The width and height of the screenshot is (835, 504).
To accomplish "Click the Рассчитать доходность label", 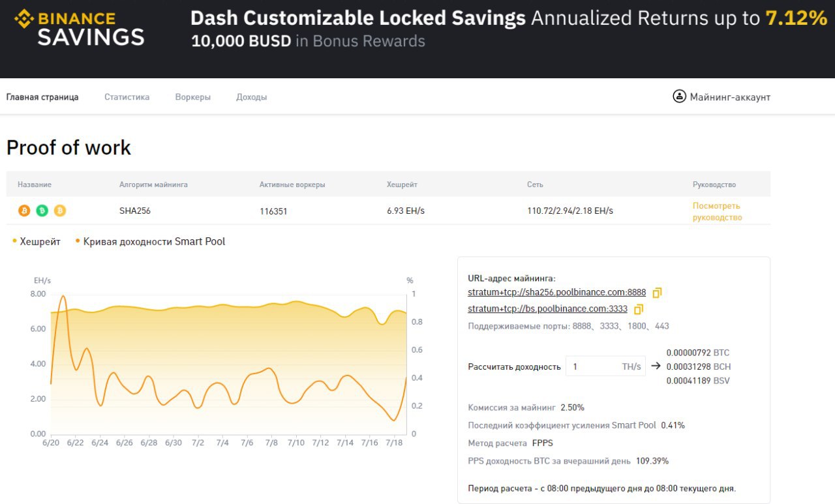I will pyautogui.click(x=514, y=367).
